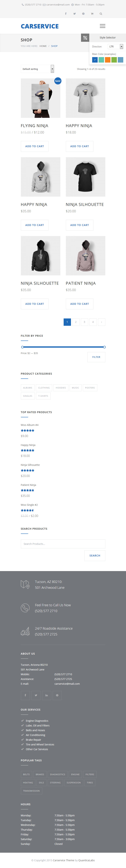Toggle the Style Selector sliders icon
126x868 pixels.
click(x=85, y=38)
